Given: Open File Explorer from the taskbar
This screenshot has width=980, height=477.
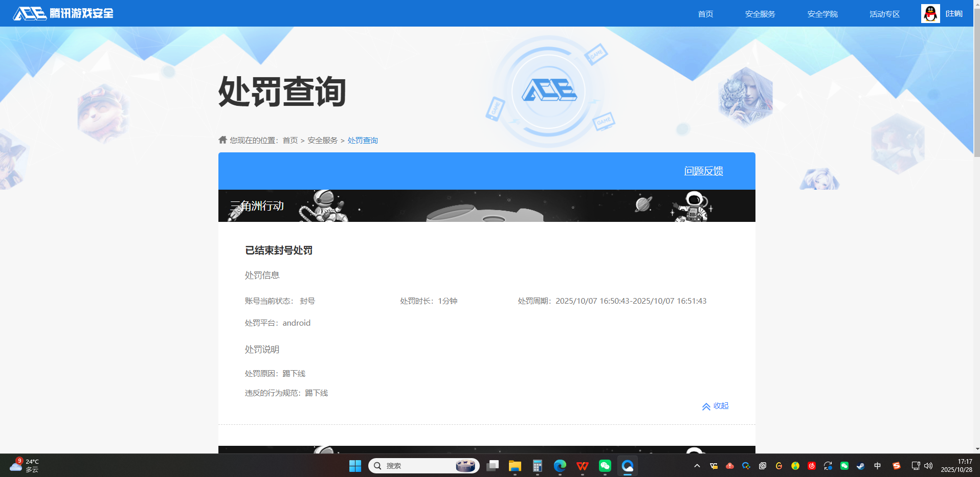Looking at the screenshot, I should pyautogui.click(x=515, y=466).
